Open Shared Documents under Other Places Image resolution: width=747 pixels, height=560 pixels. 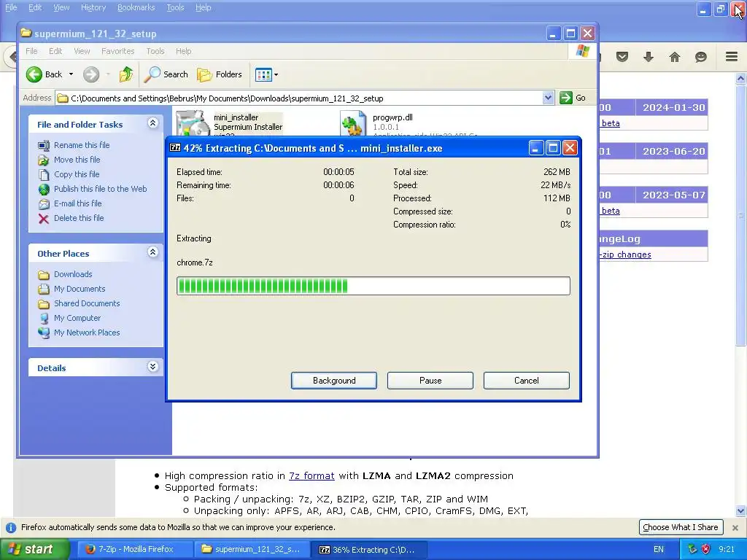87,303
